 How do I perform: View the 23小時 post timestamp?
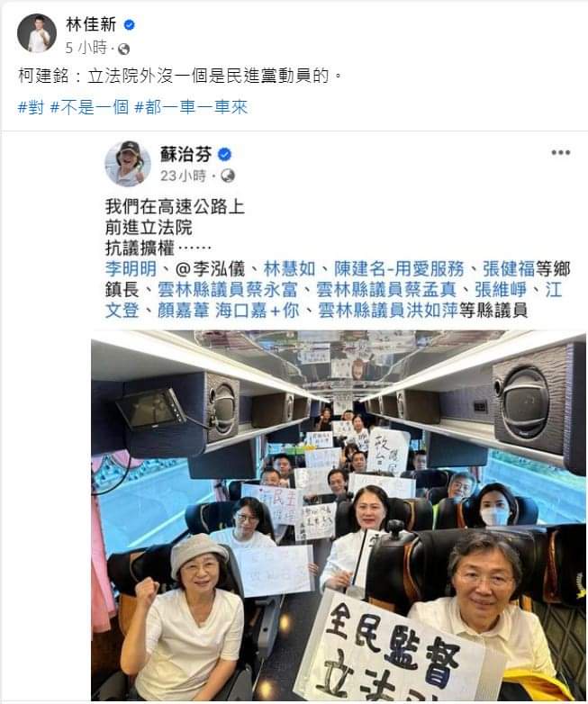(x=184, y=176)
